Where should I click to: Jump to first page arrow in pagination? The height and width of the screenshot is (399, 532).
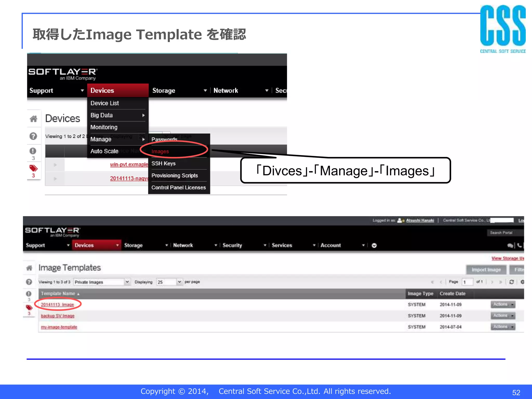[432, 282]
